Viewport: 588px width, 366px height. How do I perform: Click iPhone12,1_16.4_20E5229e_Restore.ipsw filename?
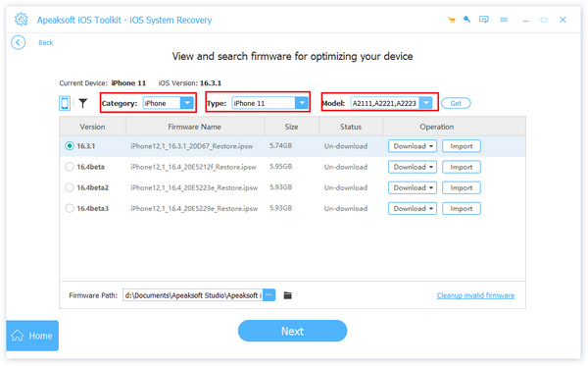click(194, 208)
